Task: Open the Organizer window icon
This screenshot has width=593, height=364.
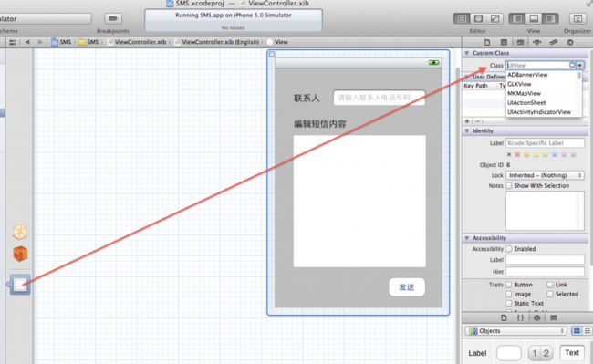Action: (x=577, y=18)
